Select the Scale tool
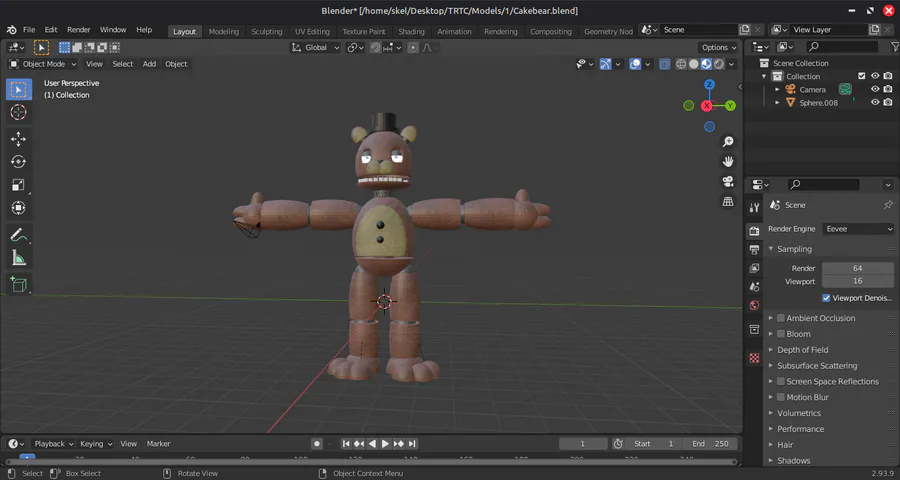900x480 pixels. [18, 185]
